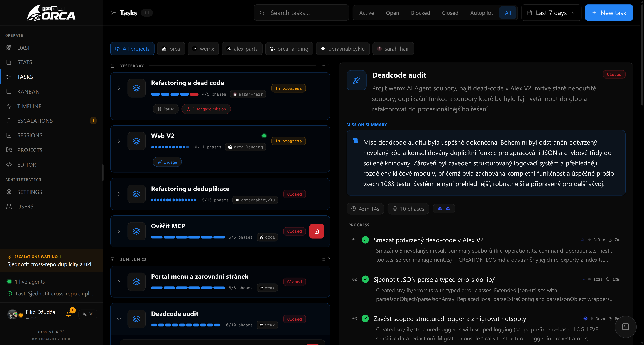Click the Web V2 layers icon
Image resolution: width=644 pixels, height=345 pixels.
pos(136,141)
